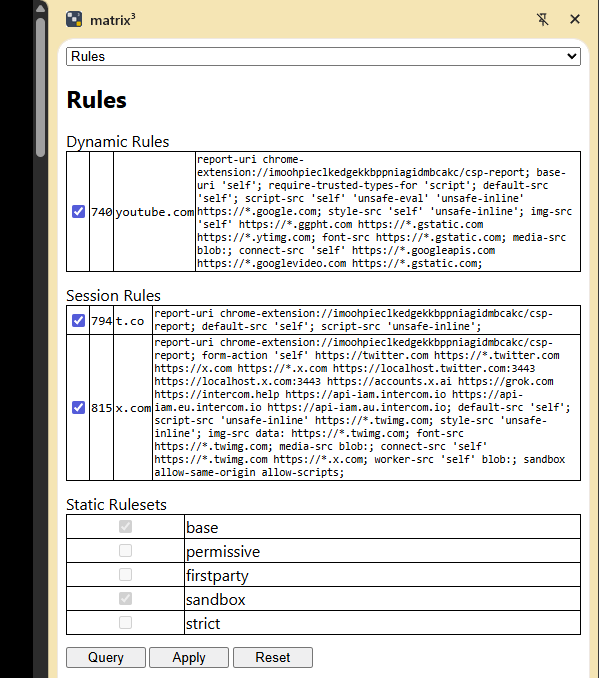Toggle the base ruleset checkbox
Screen dimensions: 599x678
coord(125,527)
